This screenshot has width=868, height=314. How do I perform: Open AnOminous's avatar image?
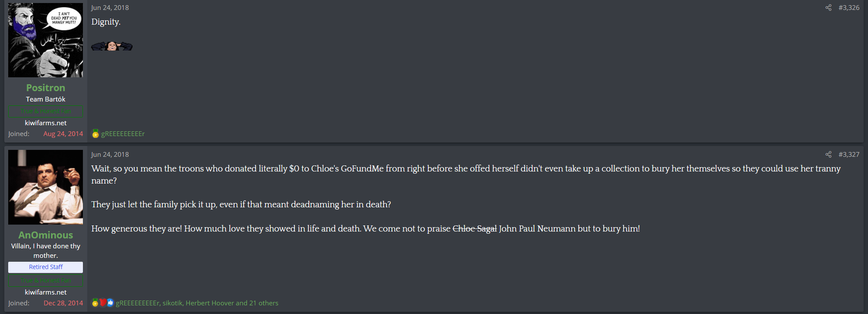[45, 187]
